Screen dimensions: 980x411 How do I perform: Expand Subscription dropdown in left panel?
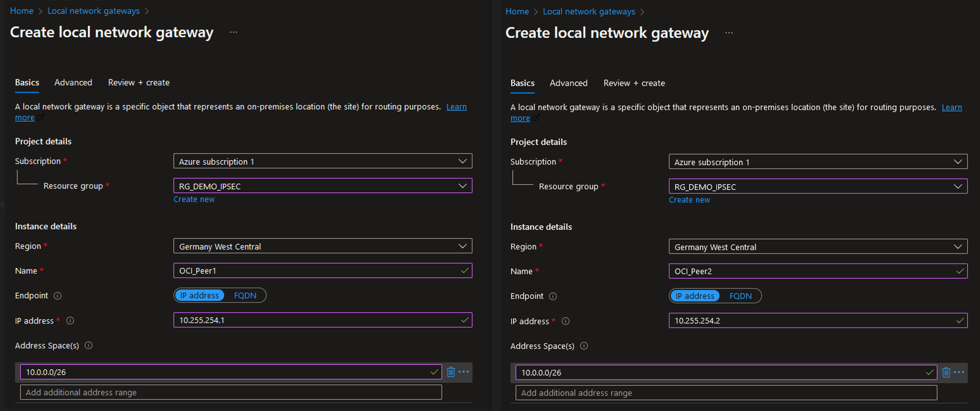(322, 161)
